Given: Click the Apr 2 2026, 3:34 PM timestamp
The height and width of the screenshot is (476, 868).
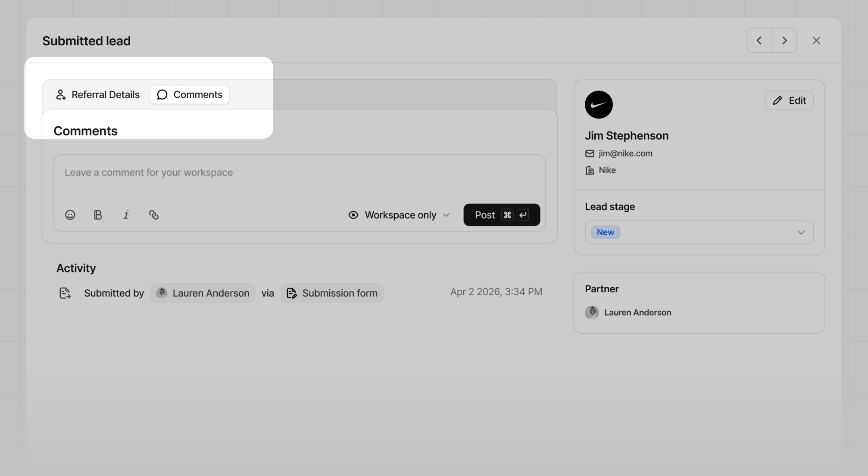Looking at the screenshot, I should (x=496, y=292).
